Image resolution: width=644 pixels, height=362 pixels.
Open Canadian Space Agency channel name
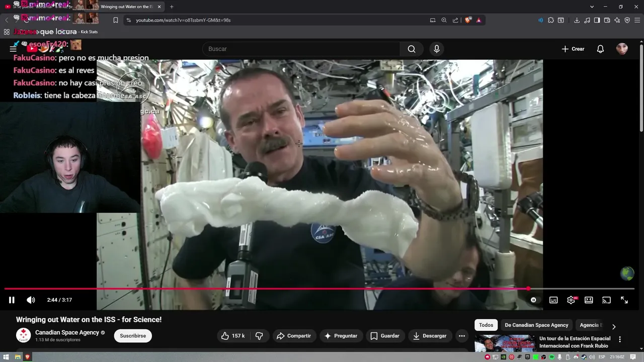pyautogui.click(x=67, y=332)
